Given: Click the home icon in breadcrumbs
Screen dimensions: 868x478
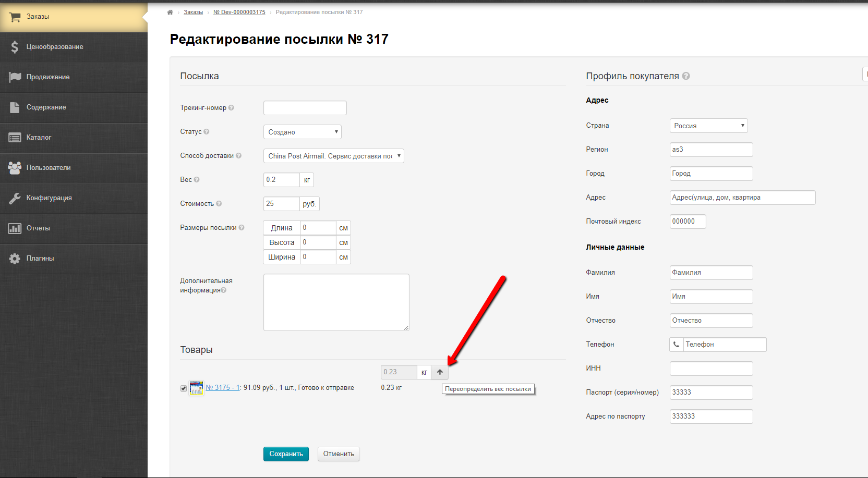Looking at the screenshot, I should (170, 12).
